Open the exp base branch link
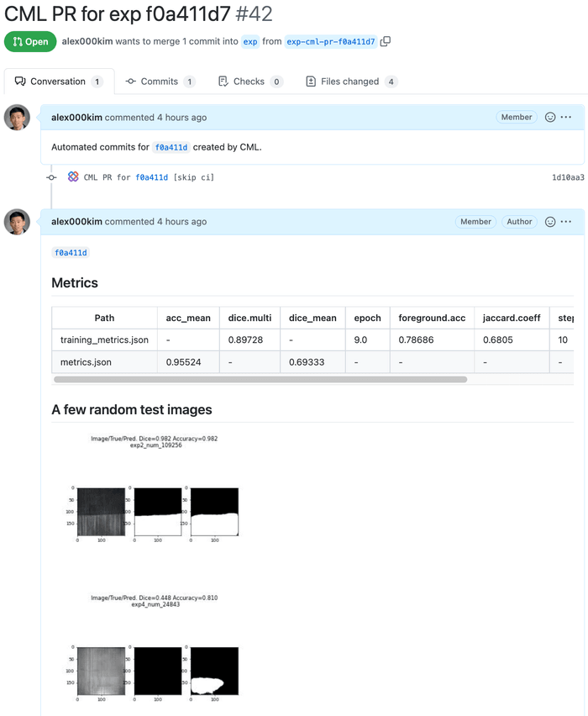The height and width of the screenshot is (716, 588). click(x=250, y=41)
